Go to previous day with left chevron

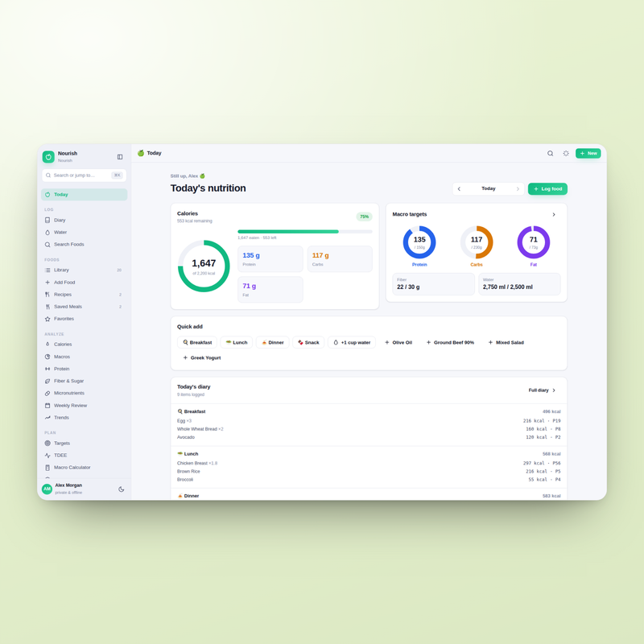[459, 189]
